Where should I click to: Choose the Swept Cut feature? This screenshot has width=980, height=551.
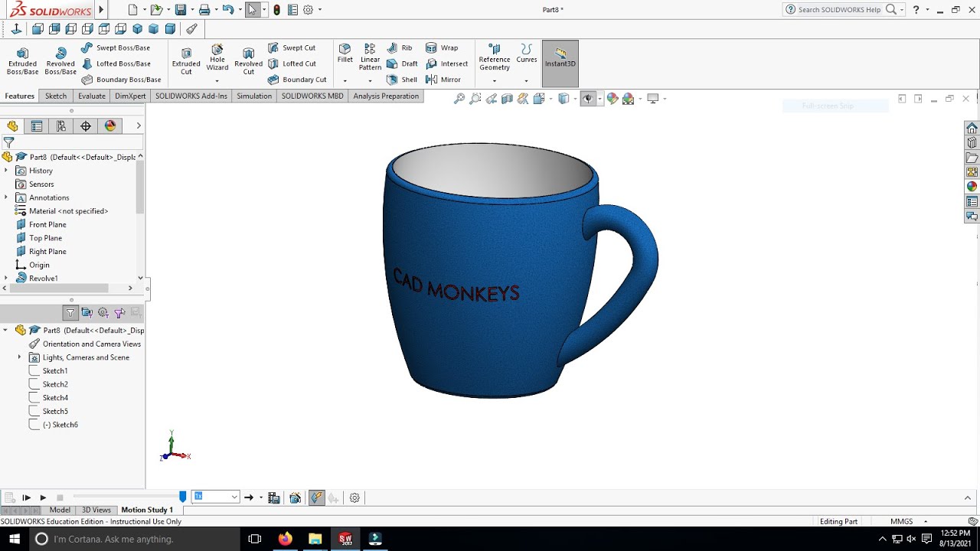pos(291,47)
